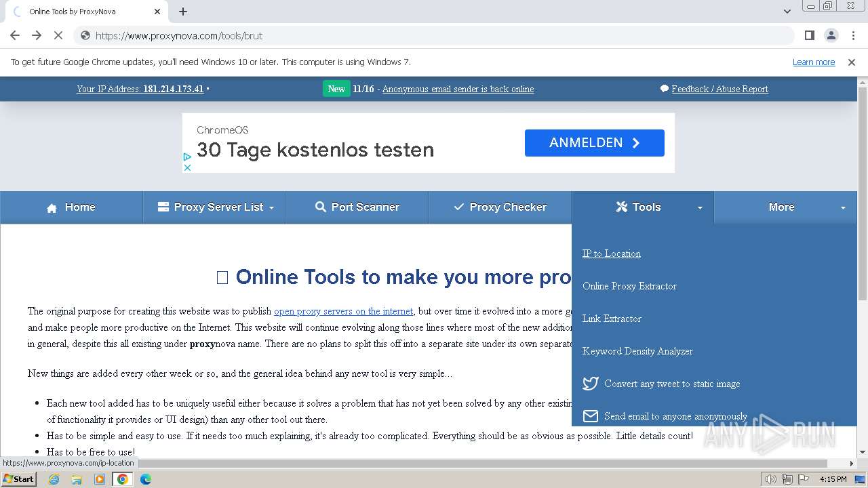Viewport: 868px width, 488px height.
Task: Choose IP to Location from Tools menu
Action: pos(612,253)
